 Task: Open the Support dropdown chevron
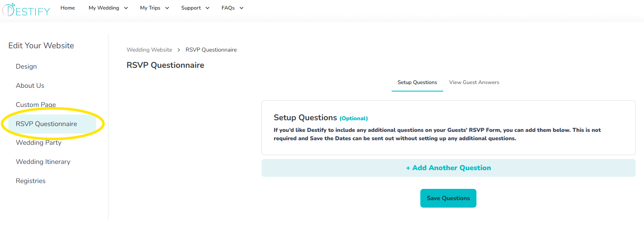coord(207,8)
